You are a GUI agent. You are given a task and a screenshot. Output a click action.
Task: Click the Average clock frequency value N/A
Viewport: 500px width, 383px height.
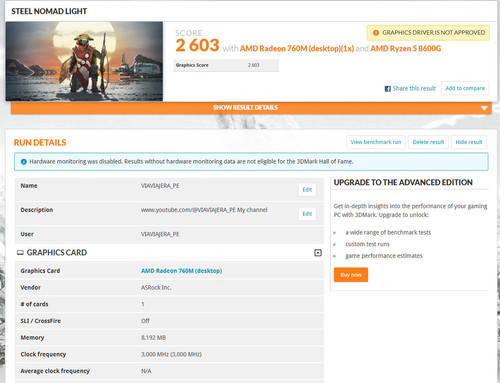coord(146,371)
